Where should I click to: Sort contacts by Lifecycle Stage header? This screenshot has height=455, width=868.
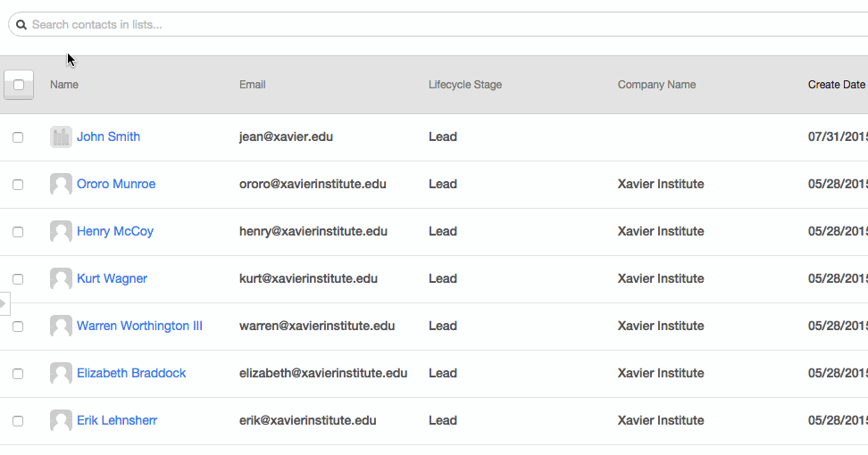464,85
